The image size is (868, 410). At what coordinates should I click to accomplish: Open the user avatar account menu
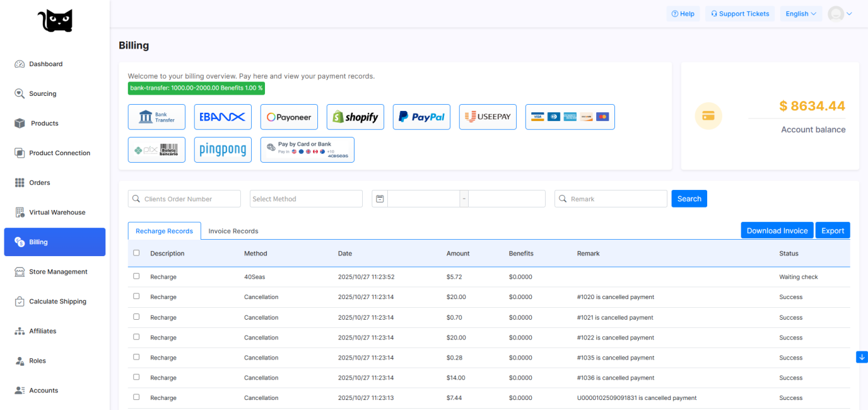[x=840, y=14]
